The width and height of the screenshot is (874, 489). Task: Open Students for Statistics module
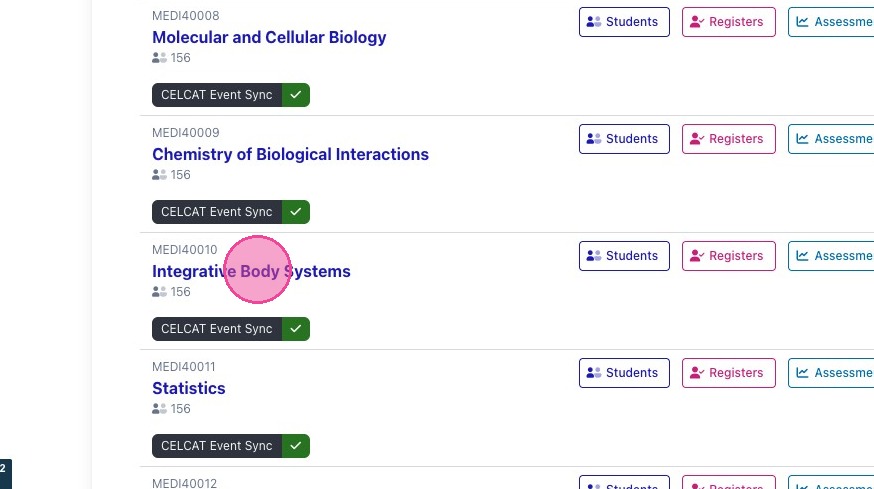624,373
